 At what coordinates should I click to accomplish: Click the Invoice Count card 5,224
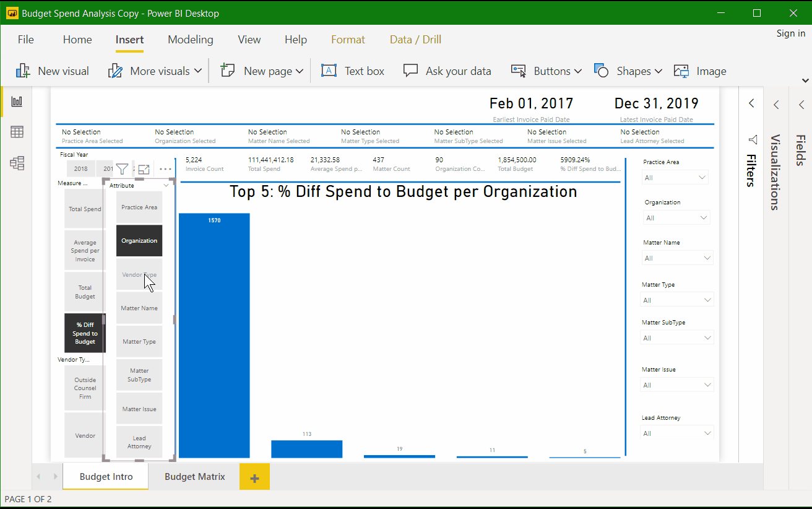(x=205, y=164)
